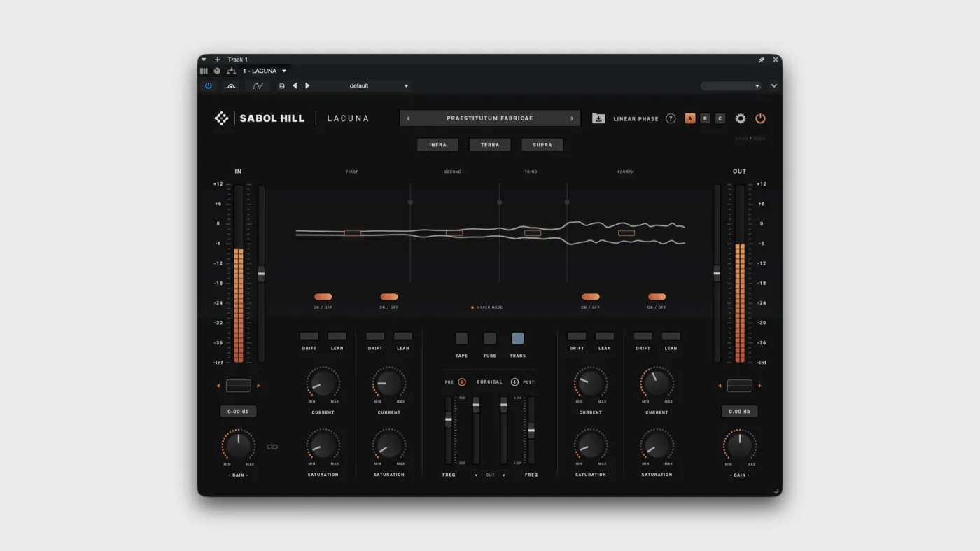The height and width of the screenshot is (551, 980).
Task: Toggle the second band ON / OFF switch
Action: pyautogui.click(x=389, y=297)
